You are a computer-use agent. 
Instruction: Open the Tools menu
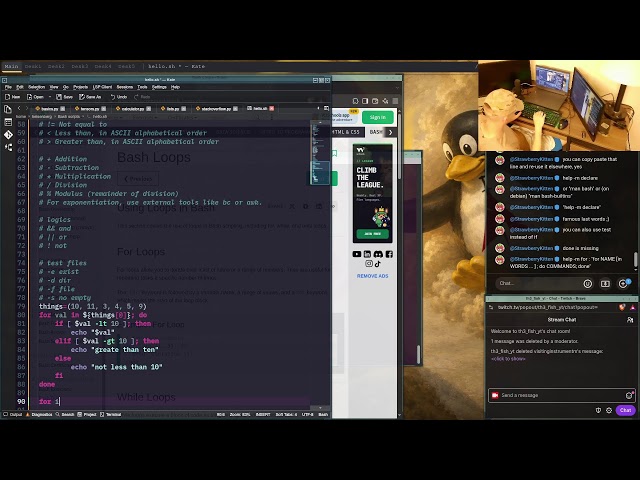[142, 87]
